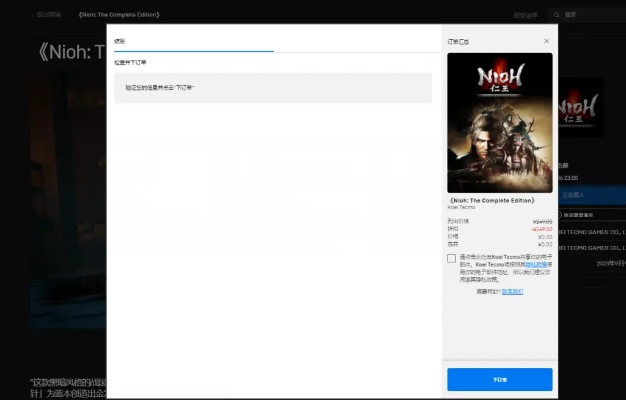Select the "收银" checkout tab
Screen dimensions: 626x400
tap(120, 41)
